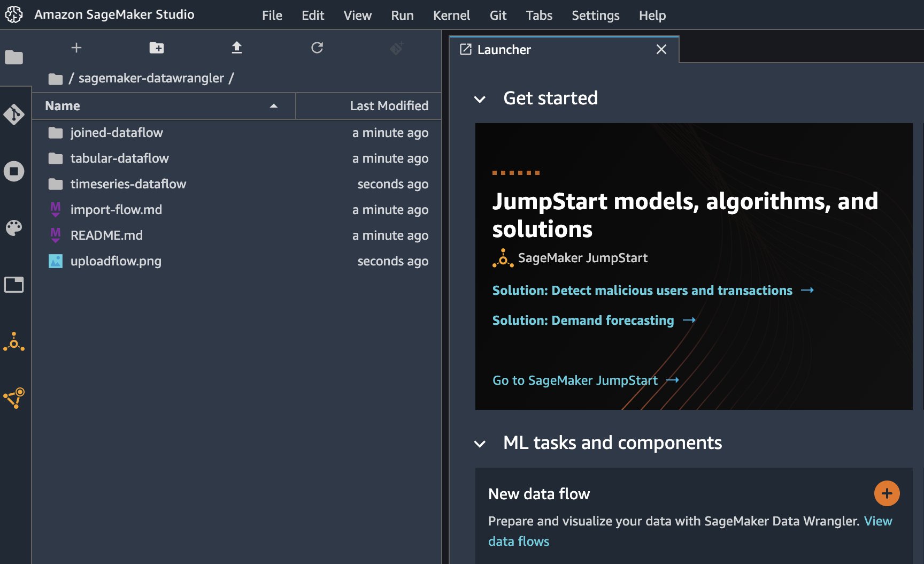The image size is (924, 564).
Task: Sort files by Last Modified column
Action: [x=369, y=106]
